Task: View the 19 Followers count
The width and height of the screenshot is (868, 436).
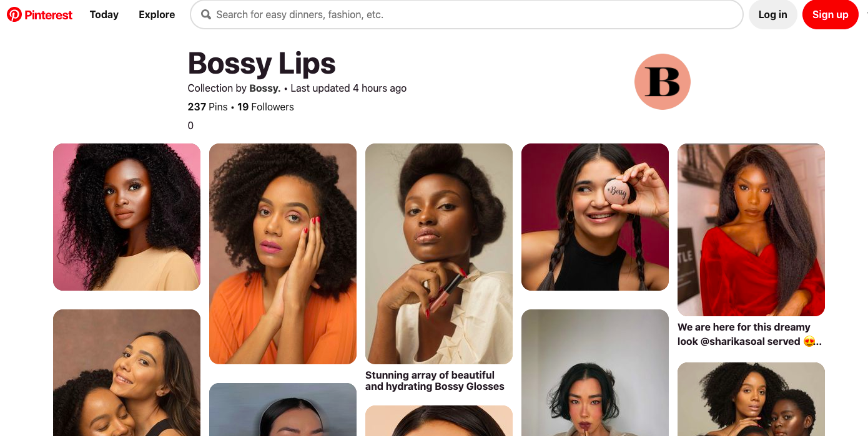Action: [x=265, y=107]
